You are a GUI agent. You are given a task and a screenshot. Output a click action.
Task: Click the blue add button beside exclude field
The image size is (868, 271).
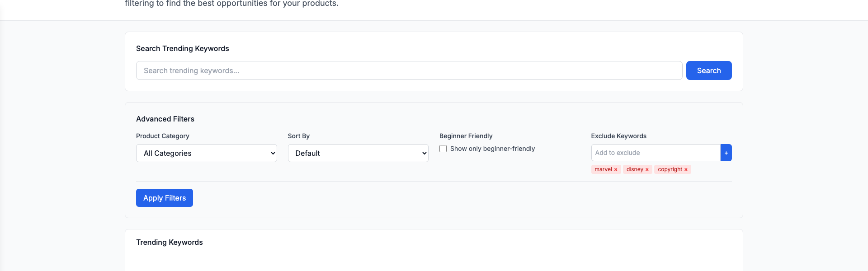(726, 153)
